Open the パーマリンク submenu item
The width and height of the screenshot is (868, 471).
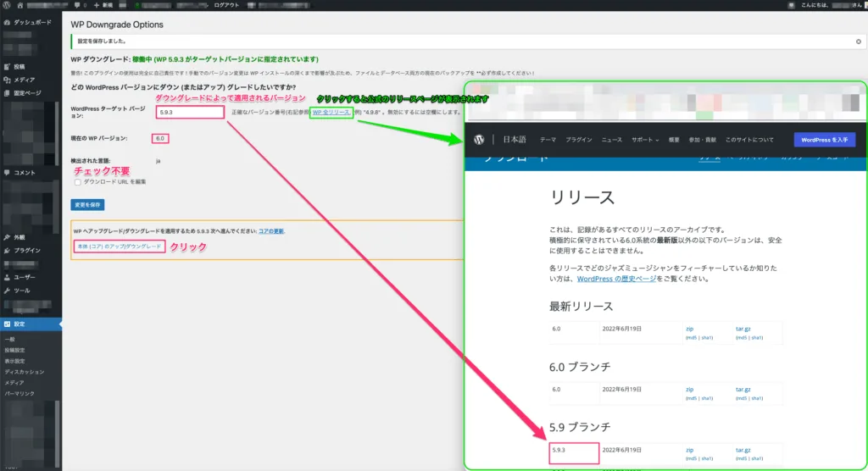(19, 394)
